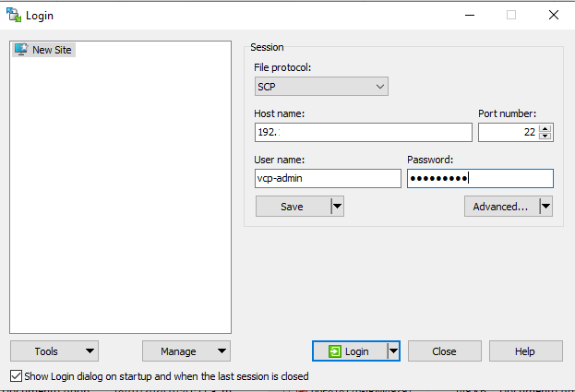
Task: Open the File protocol SCP dropdown
Action: (321, 87)
